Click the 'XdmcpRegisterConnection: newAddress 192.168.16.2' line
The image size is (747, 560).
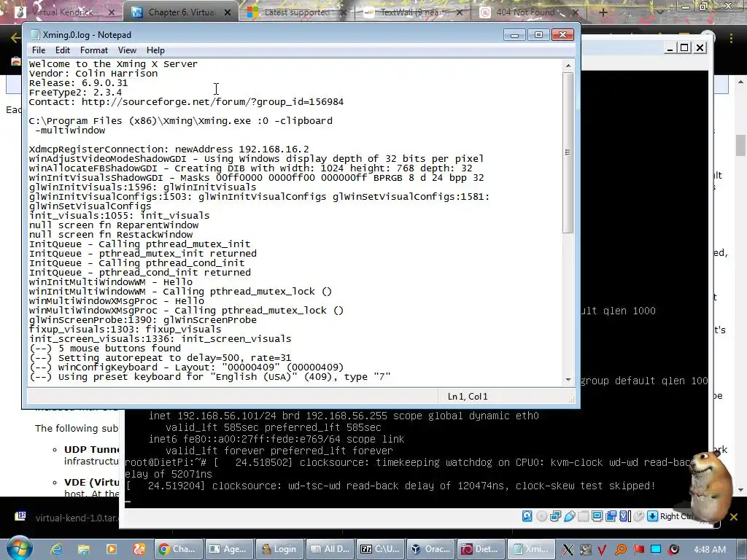pyautogui.click(x=169, y=149)
